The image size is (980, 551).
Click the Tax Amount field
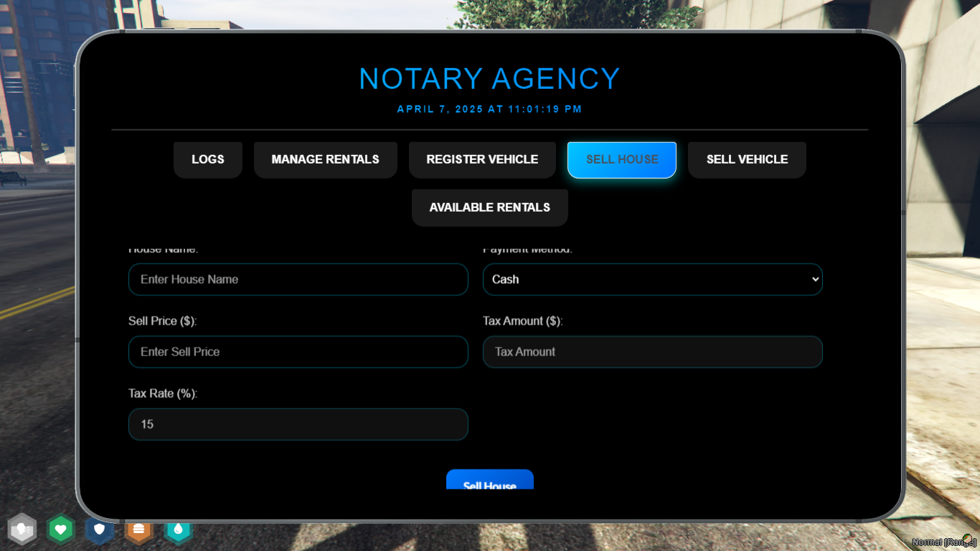click(653, 352)
